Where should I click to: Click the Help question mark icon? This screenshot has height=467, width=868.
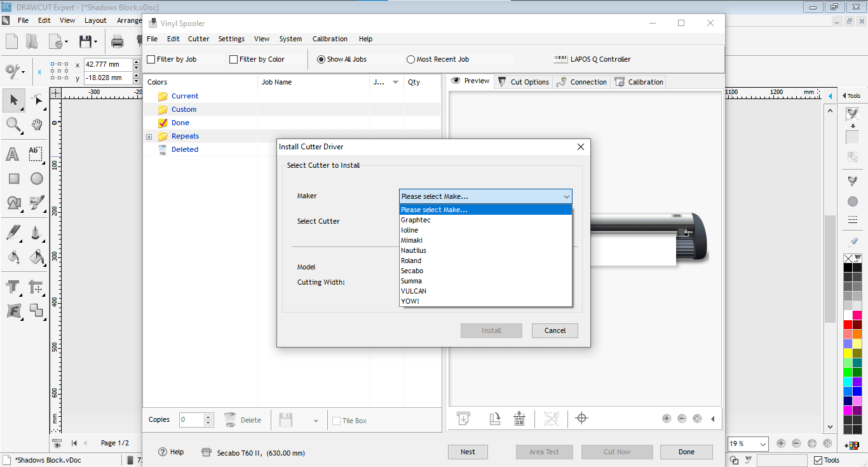163,452
